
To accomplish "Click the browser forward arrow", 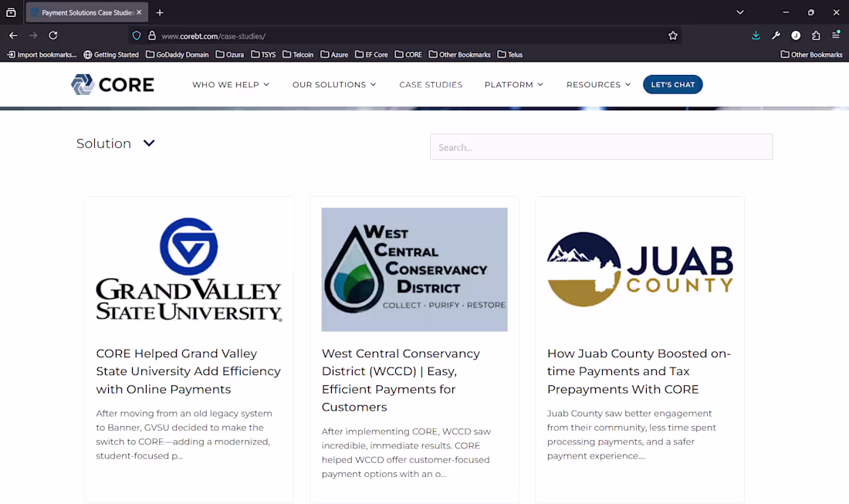I will [x=33, y=36].
